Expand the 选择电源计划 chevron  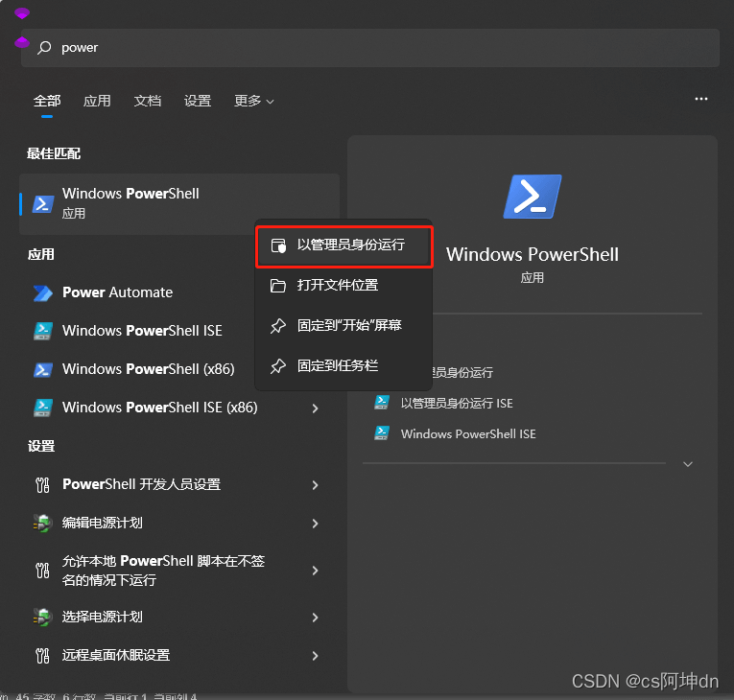point(315,618)
